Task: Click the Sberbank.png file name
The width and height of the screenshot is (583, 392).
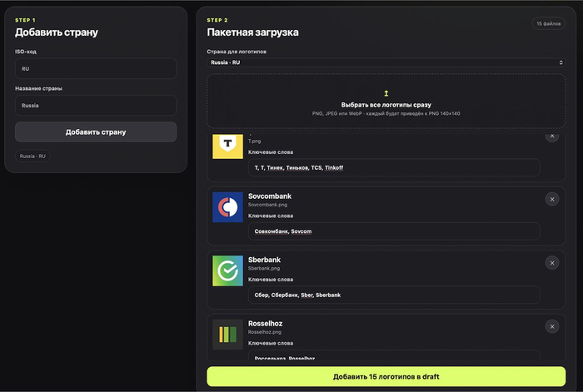Action: pyautogui.click(x=264, y=268)
